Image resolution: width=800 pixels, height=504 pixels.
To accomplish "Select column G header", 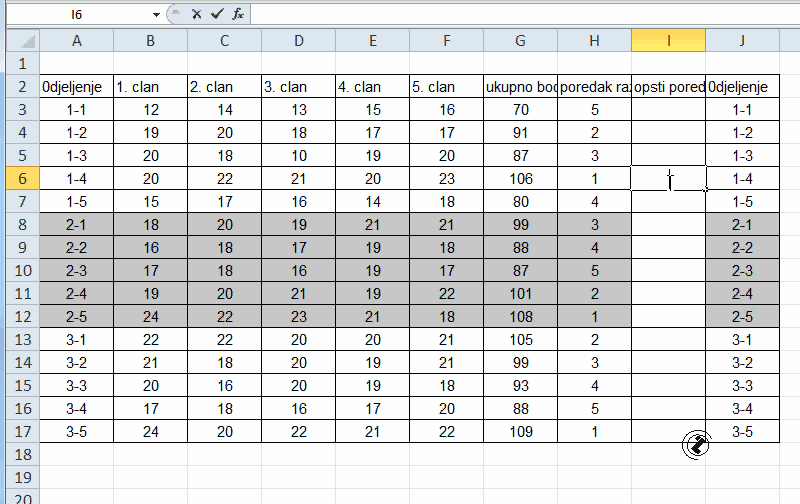I will [520, 40].
